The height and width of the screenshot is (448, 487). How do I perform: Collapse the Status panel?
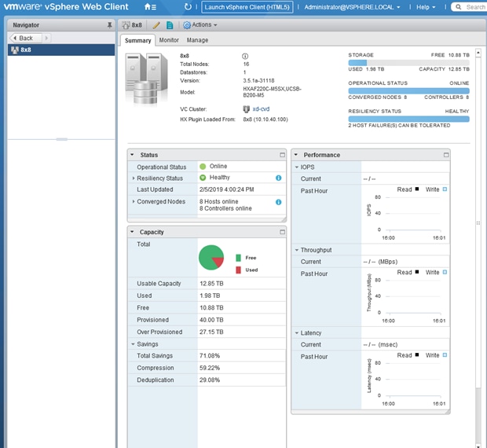[132, 155]
